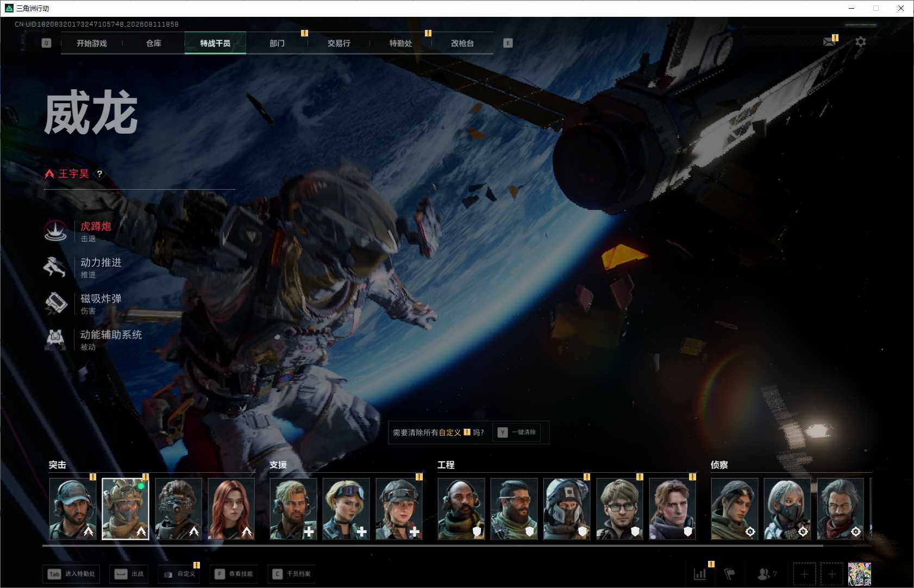The width and height of the screenshot is (914, 588).
Task: Click the second empty squad plus slot
Action: (832, 574)
